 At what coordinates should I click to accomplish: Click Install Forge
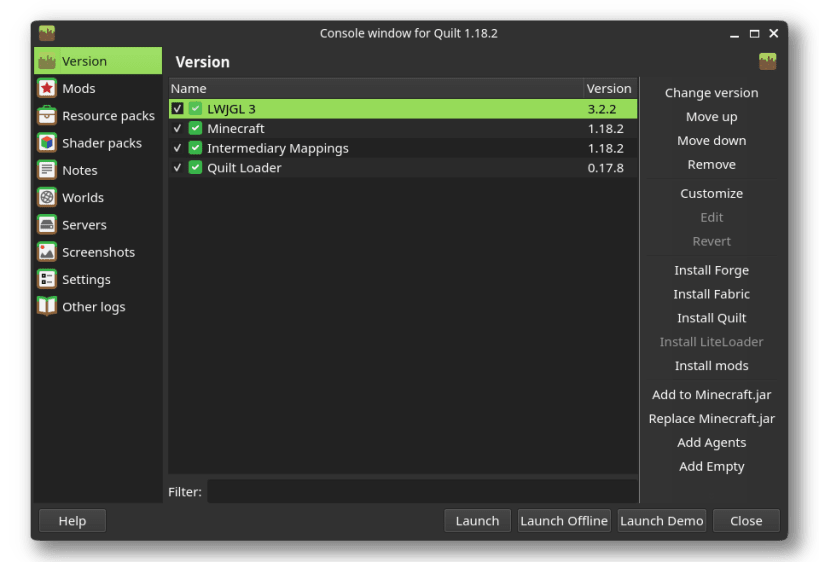(x=711, y=271)
